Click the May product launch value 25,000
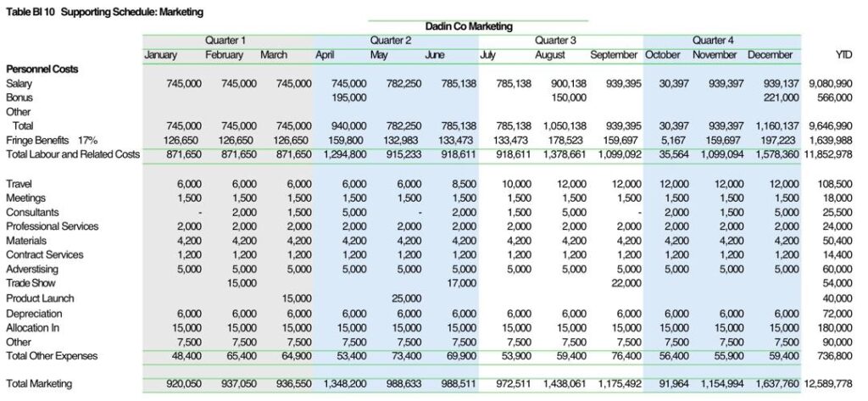The image size is (868, 401). coord(406,298)
